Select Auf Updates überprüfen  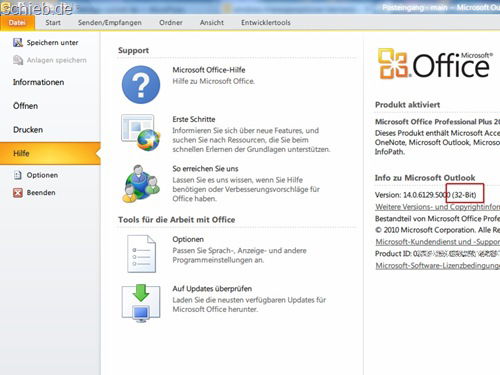coord(212,289)
